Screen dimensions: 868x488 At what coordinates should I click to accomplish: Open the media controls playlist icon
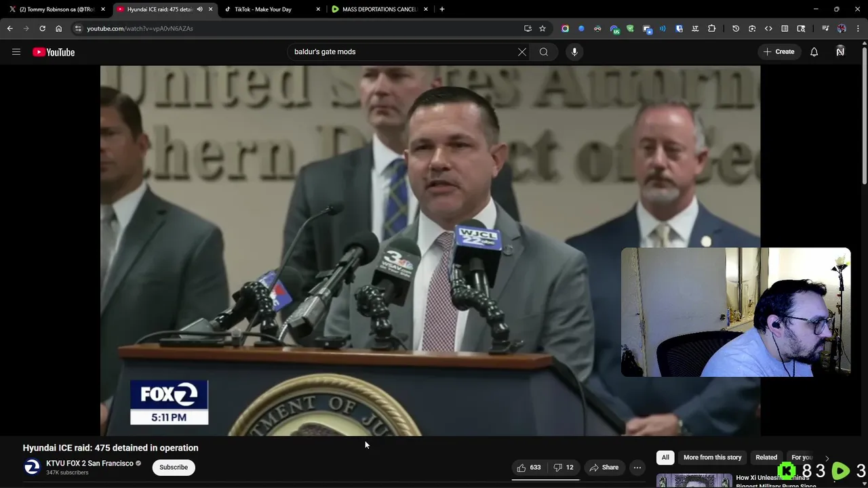(x=825, y=28)
